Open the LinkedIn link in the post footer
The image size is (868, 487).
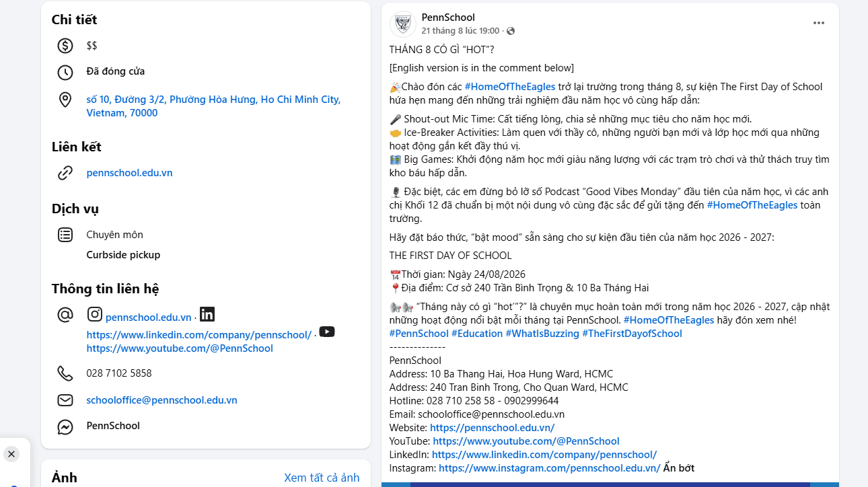coord(544,455)
